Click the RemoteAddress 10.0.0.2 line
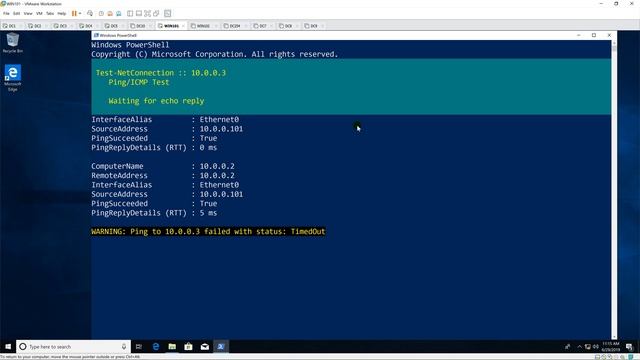This screenshot has height=360, width=640. [x=163, y=176]
